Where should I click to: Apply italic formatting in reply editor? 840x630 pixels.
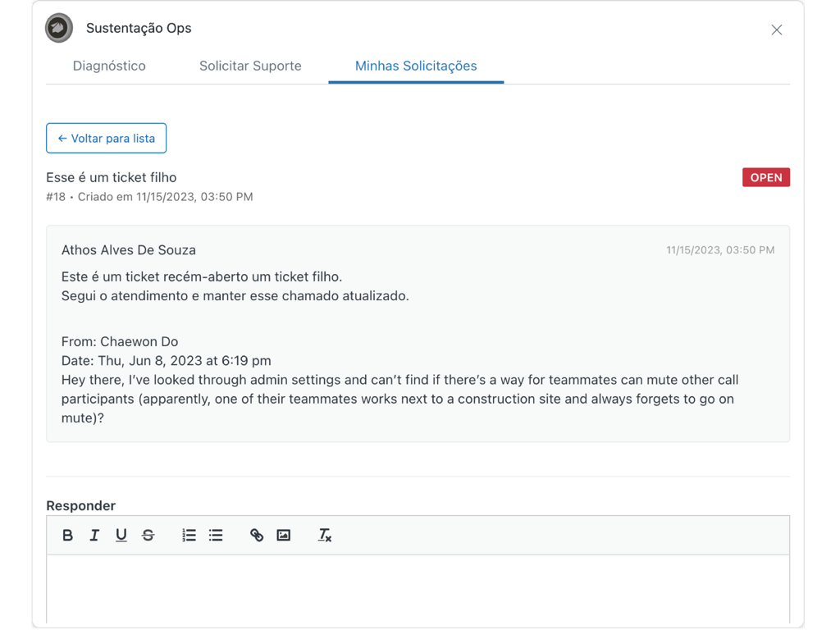pos(94,536)
